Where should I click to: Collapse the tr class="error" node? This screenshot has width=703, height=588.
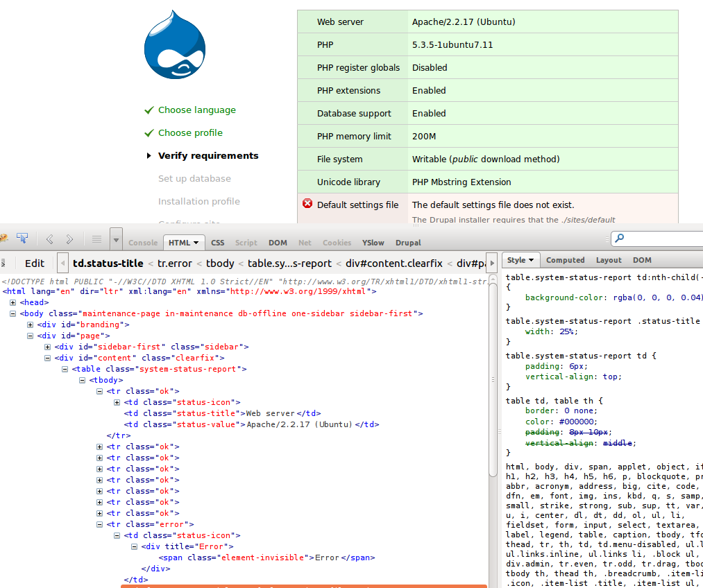coord(99,524)
